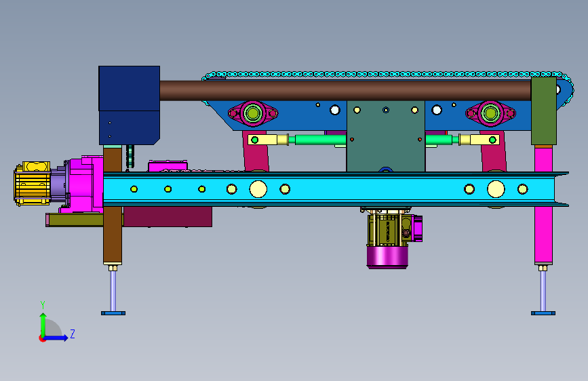Pick the cyan roller chain on top
Viewport: 588px width, 381px height.
click(x=387, y=75)
